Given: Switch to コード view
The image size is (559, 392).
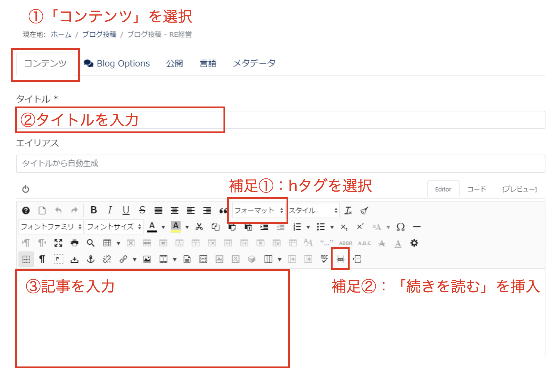Looking at the screenshot, I should pyautogui.click(x=476, y=189).
